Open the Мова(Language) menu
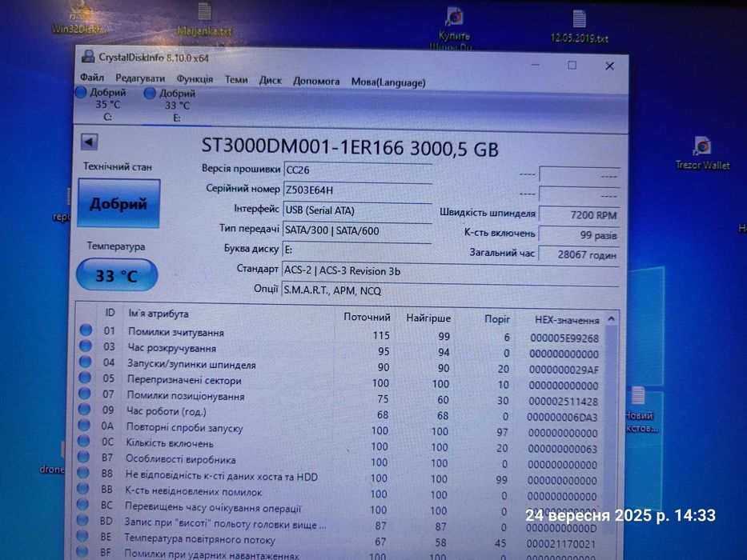Screen dimensions: 747x560 coord(388,82)
